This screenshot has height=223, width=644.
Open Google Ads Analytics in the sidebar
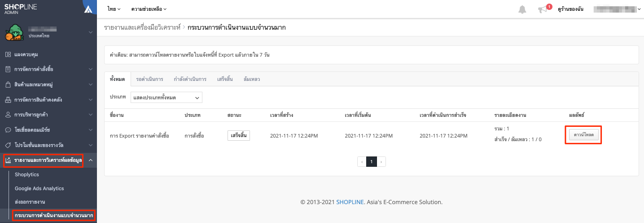[x=39, y=188]
